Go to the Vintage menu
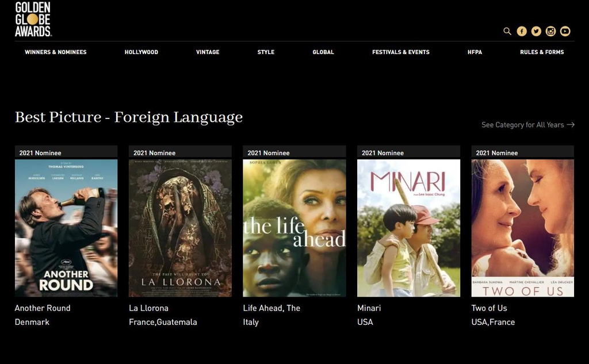The image size is (589, 364). point(208,52)
